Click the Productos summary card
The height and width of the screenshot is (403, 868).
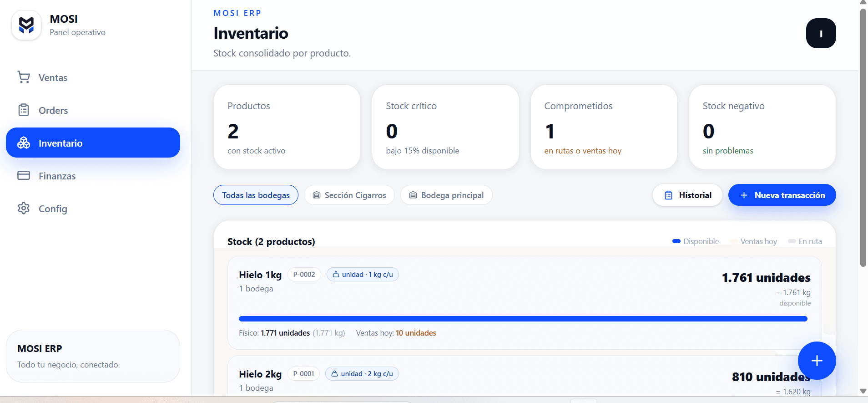[287, 127]
